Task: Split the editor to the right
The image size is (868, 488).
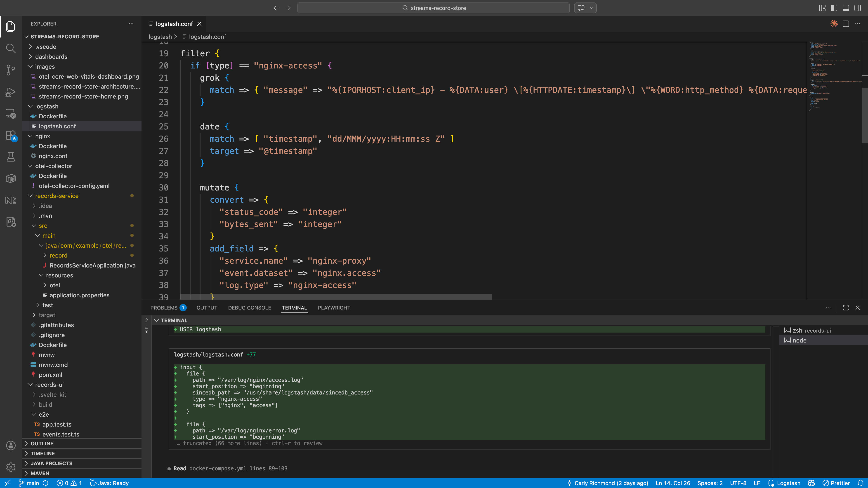Action: point(846,23)
